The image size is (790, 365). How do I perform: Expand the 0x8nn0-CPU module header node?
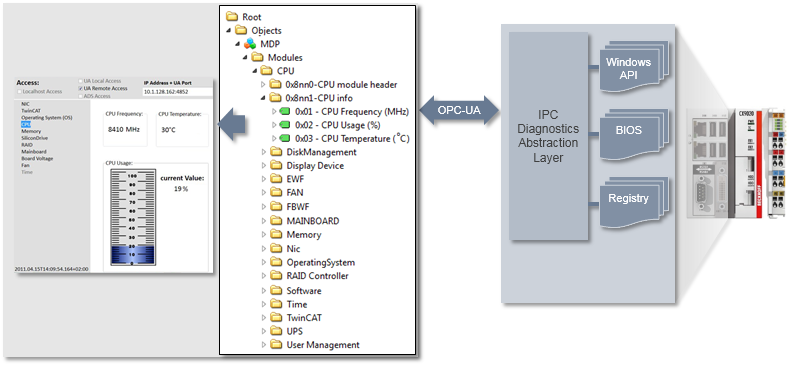[x=264, y=84]
